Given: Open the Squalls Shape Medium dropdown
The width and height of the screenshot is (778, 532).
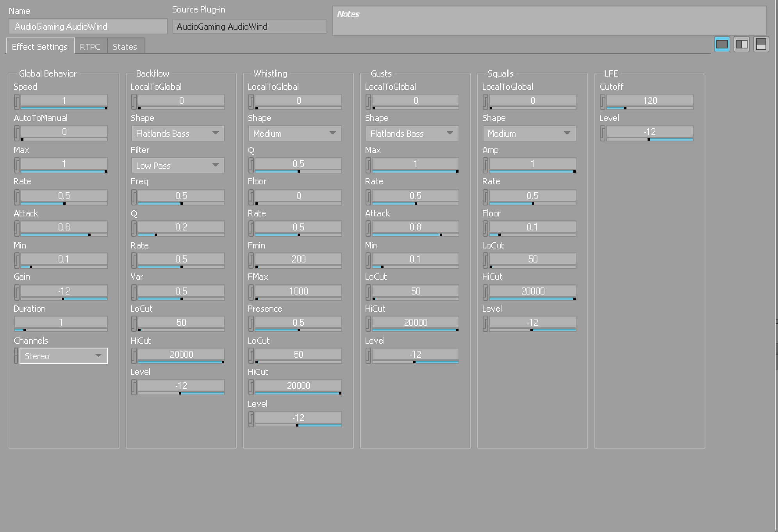Looking at the screenshot, I should 529,133.
